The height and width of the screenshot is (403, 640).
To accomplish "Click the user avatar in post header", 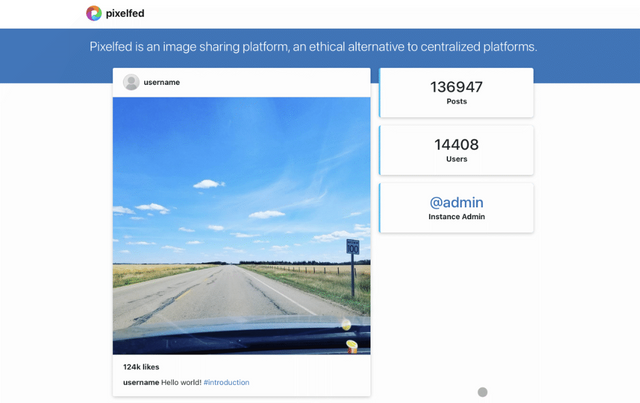I will [131, 82].
